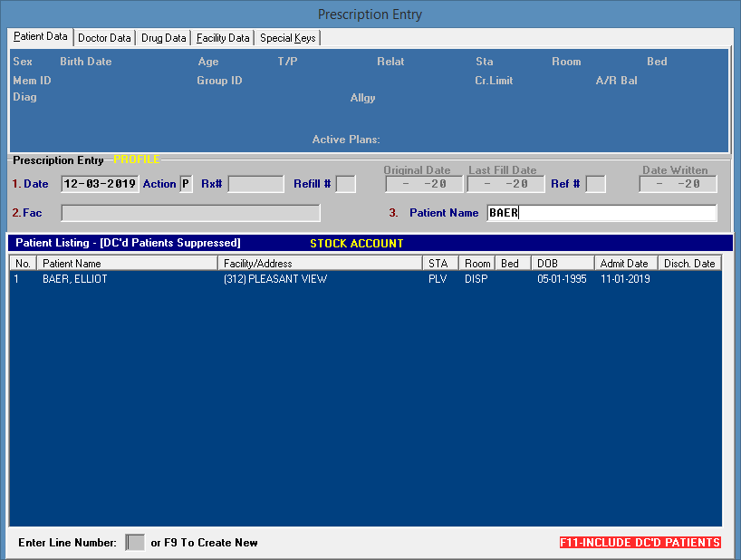Click the Date input field
741x560 pixels.
(100, 184)
